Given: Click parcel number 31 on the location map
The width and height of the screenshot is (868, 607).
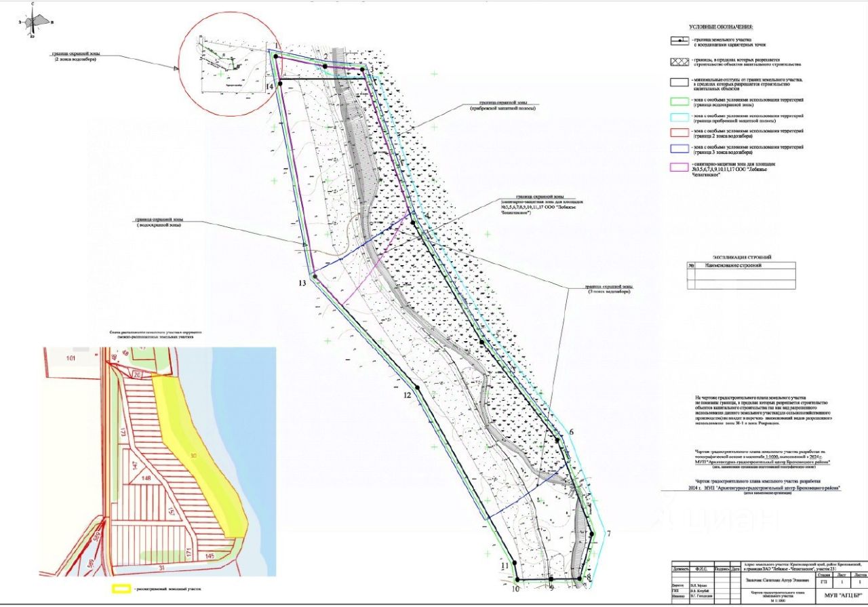Looking at the screenshot, I should tap(161, 567).
